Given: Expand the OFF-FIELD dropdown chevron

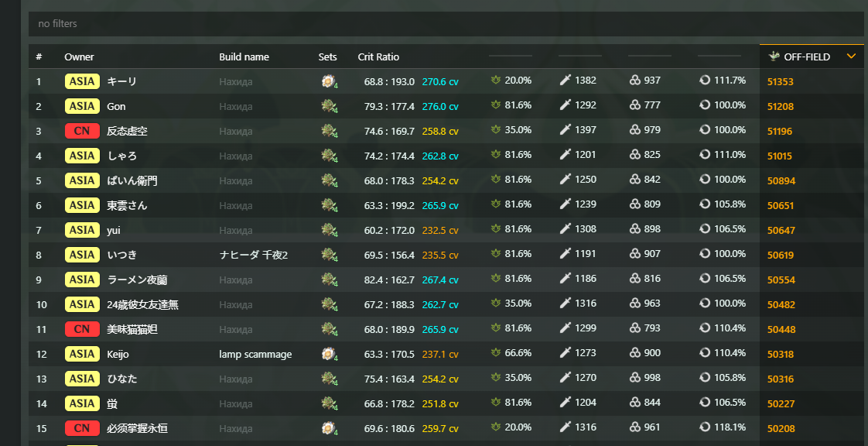Looking at the screenshot, I should point(851,57).
